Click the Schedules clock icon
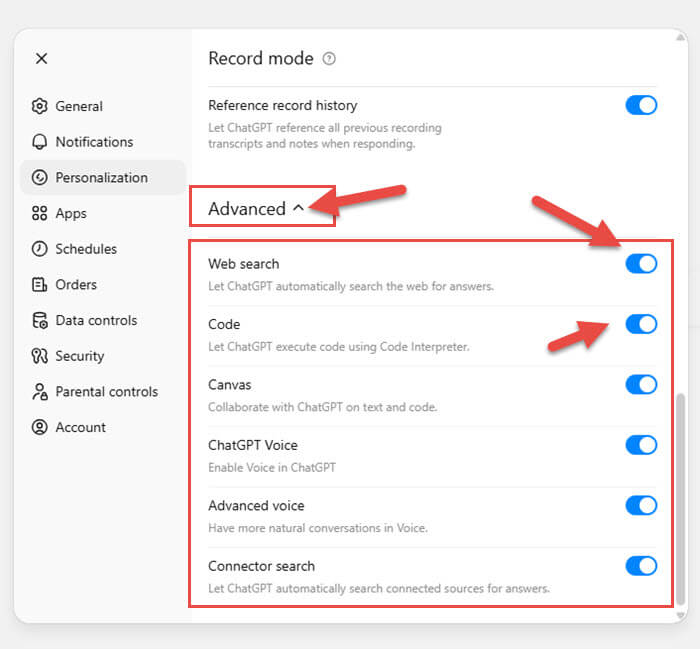 39,249
